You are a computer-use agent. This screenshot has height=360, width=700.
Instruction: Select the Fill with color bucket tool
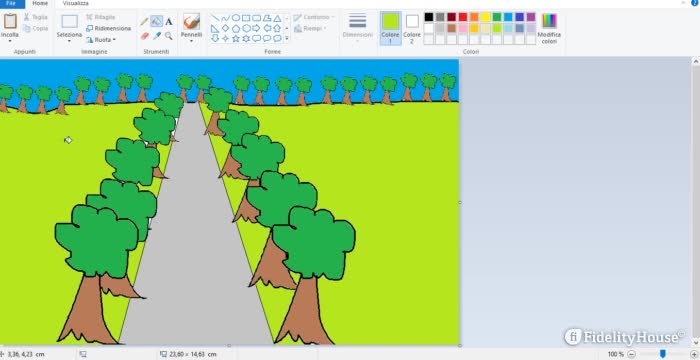coord(156,21)
